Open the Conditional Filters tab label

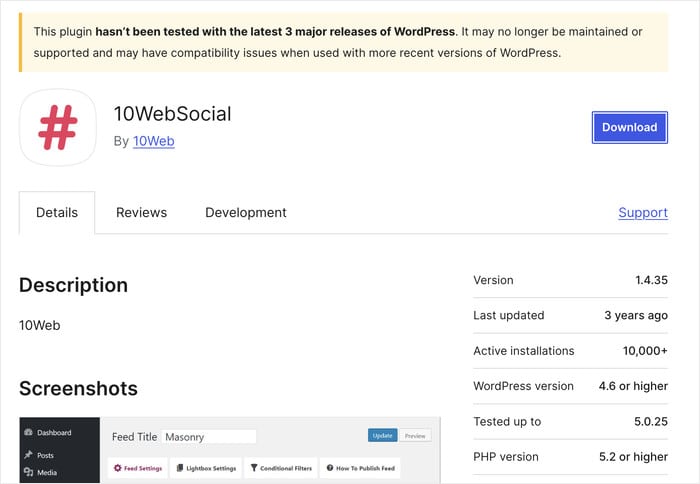286,468
